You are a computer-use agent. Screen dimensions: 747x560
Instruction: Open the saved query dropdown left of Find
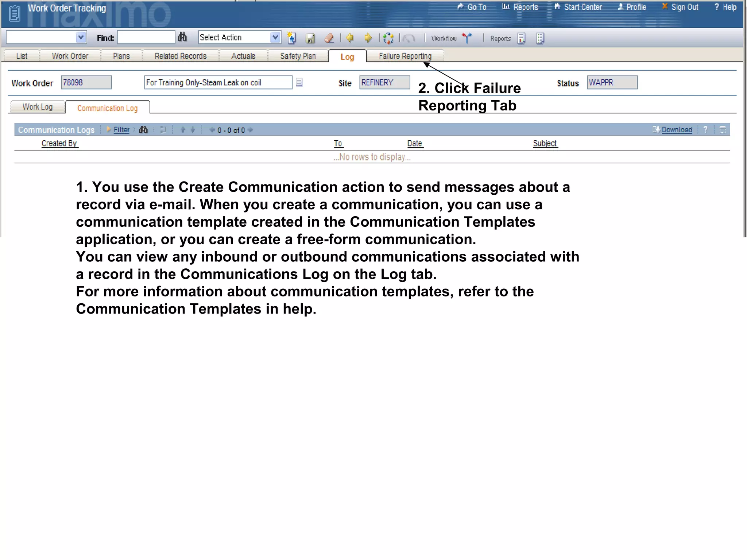point(81,37)
